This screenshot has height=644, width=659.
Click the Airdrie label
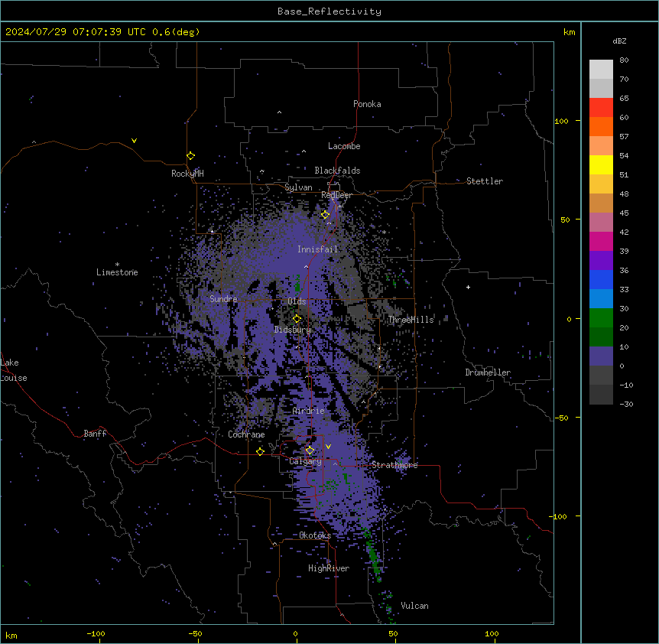tap(309, 411)
